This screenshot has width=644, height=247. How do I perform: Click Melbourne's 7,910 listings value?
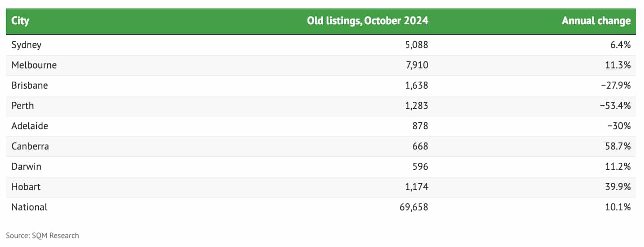click(417, 65)
